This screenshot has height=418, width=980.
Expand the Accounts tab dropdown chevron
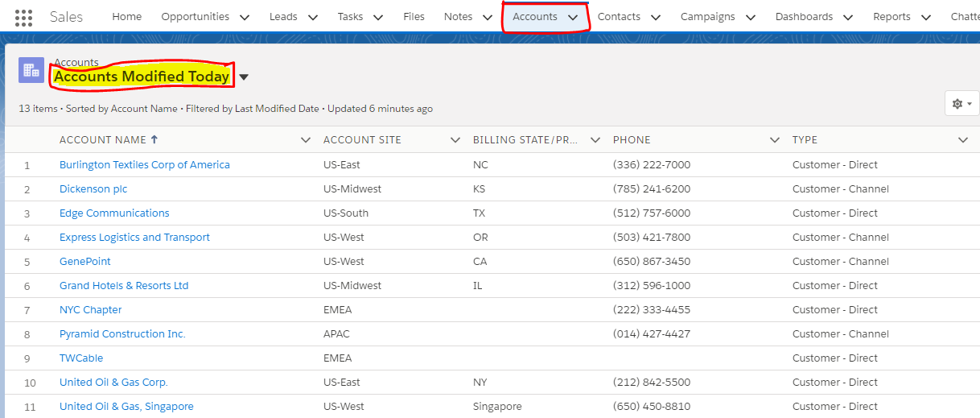point(573,17)
